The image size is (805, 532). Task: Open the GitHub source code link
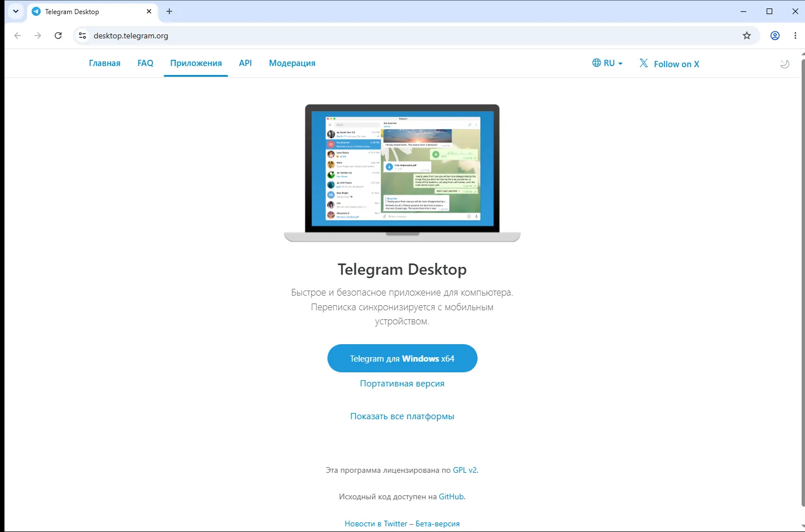point(452,497)
